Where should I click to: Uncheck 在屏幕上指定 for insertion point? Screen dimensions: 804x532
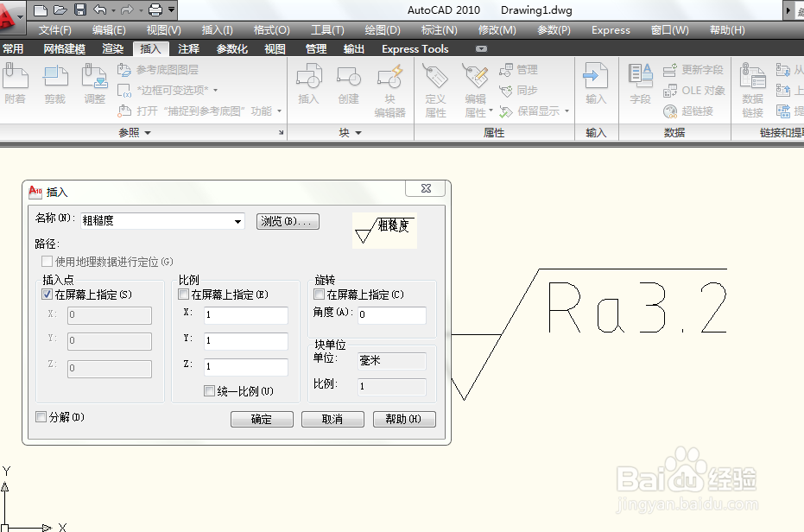coord(47,294)
